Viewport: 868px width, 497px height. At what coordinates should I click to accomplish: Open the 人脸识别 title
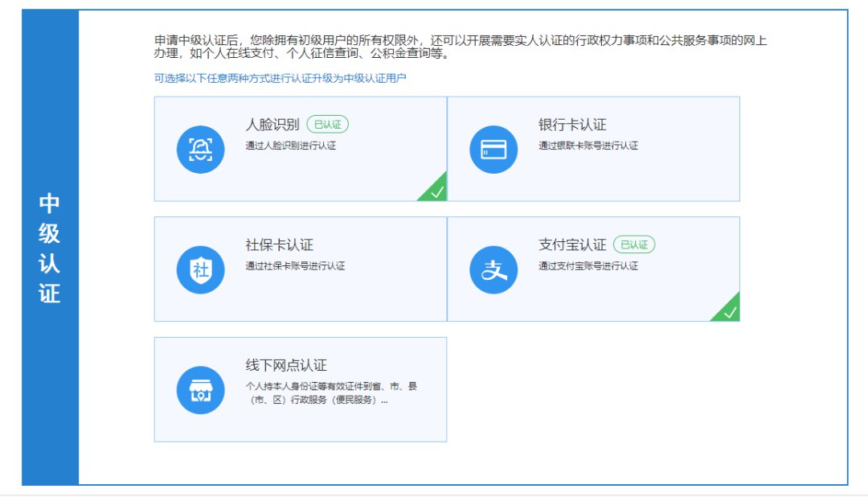point(272,125)
